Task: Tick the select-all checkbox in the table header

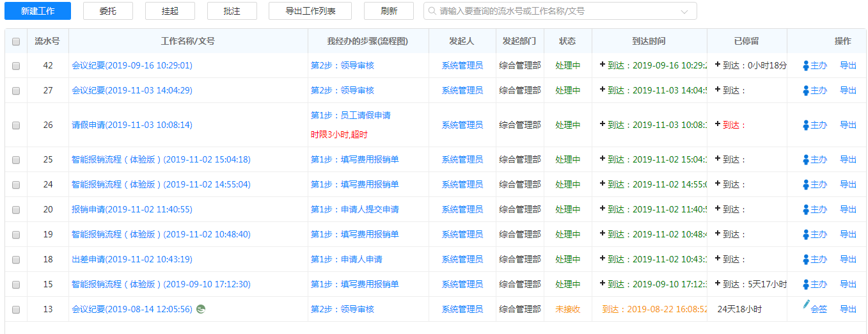Action: tap(16, 42)
